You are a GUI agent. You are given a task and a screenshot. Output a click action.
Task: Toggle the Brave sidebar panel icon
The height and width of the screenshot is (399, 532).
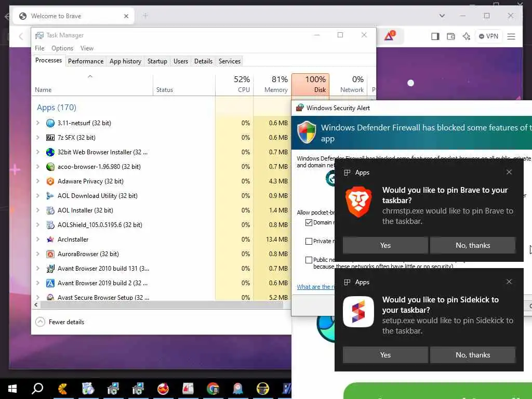[x=435, y=36]
